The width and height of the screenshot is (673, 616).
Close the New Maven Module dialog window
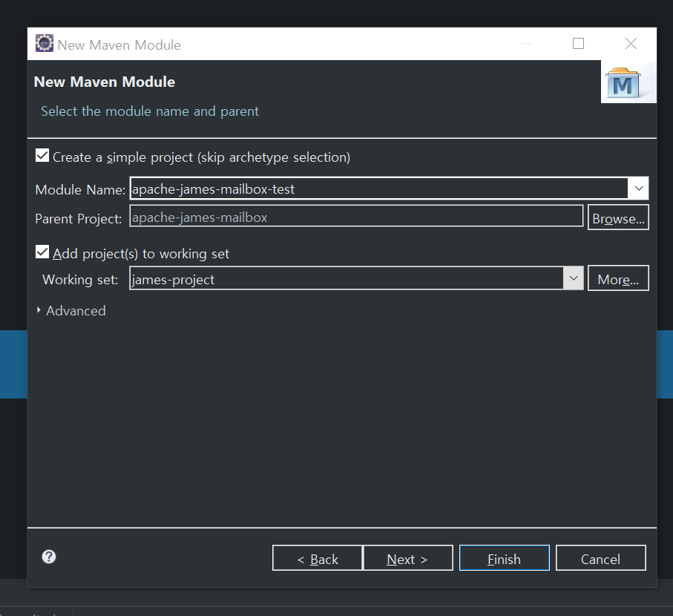[631, 43]
